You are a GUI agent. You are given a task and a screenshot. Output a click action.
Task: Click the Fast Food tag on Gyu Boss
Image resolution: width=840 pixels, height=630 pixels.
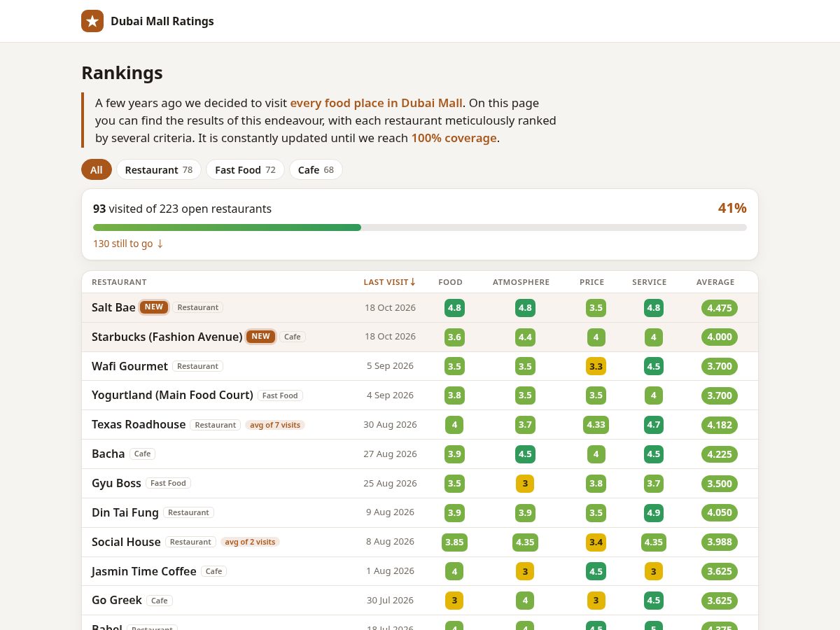pyautogui.click(x=169, y=483)
